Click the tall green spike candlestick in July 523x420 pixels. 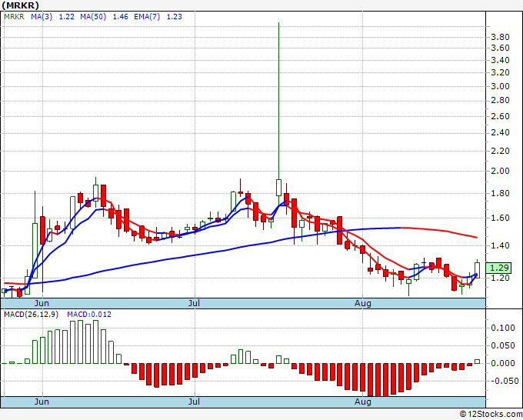tap(278, 113)
